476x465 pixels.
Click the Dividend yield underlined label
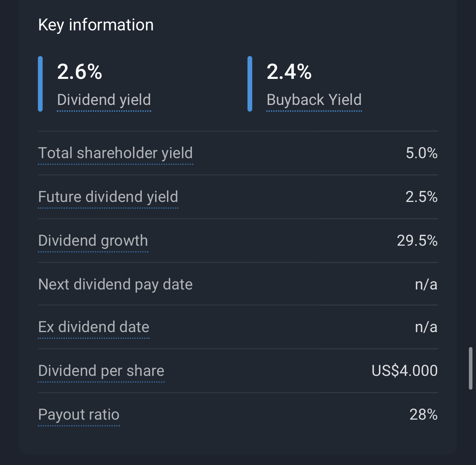104,100
